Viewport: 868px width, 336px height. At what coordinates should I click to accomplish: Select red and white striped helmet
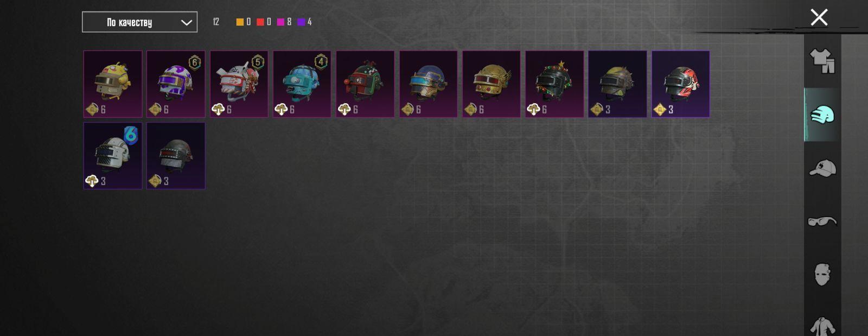(681, 84)
